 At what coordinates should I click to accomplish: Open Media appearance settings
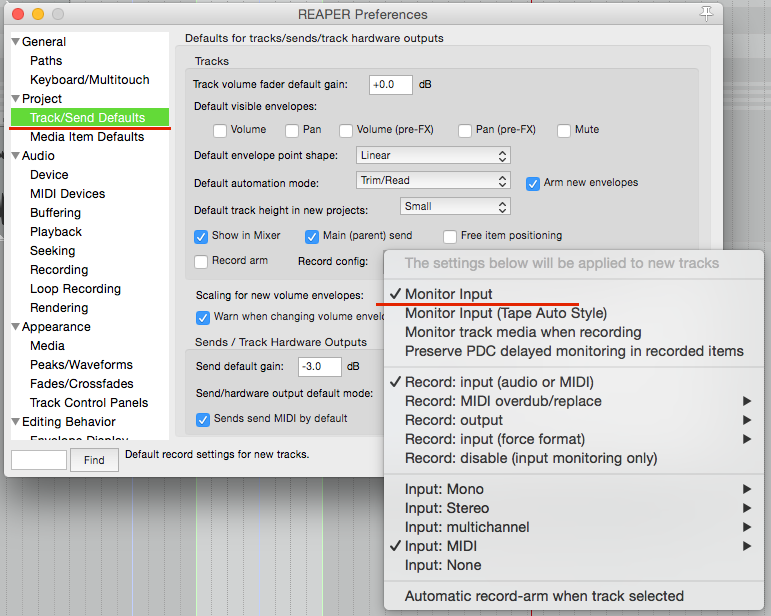pyautogui.click(x=47, y=346)
